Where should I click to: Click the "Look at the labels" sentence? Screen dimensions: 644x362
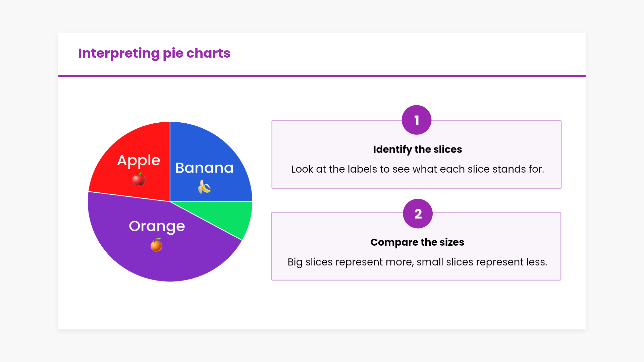(x=417, y=169)
